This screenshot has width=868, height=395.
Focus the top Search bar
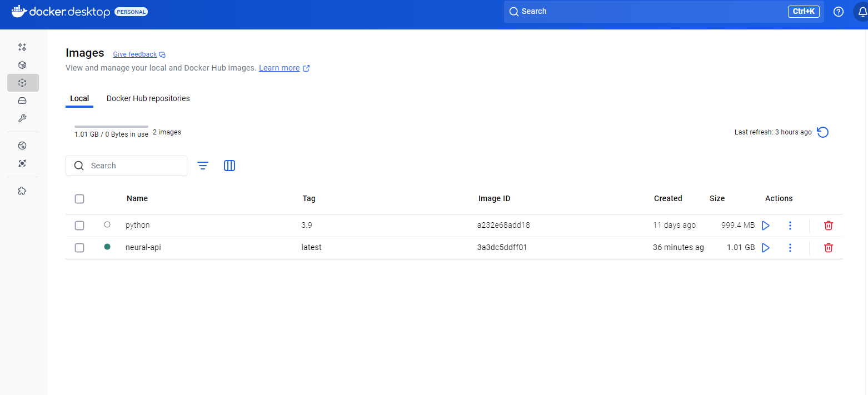pos(664,12)
